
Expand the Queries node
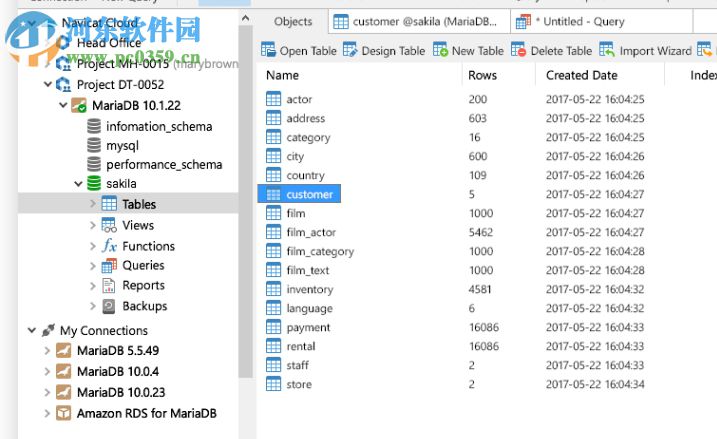point(93,266)
